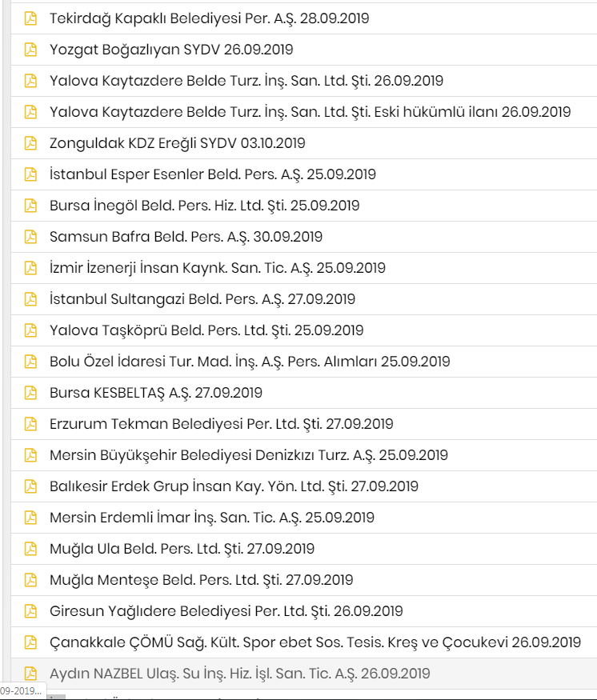Viewport: 597px width, 700px height.
Task: Open İstanbul Esper Esenler Beld. Pers. announcement
Action: (213, 174)
